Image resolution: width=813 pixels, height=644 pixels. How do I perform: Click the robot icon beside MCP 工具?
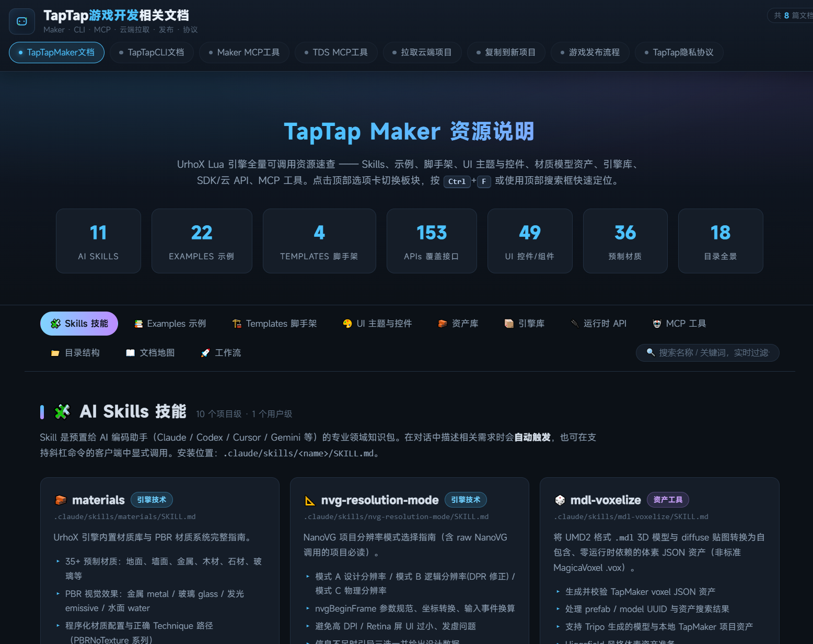coord(657,324)
